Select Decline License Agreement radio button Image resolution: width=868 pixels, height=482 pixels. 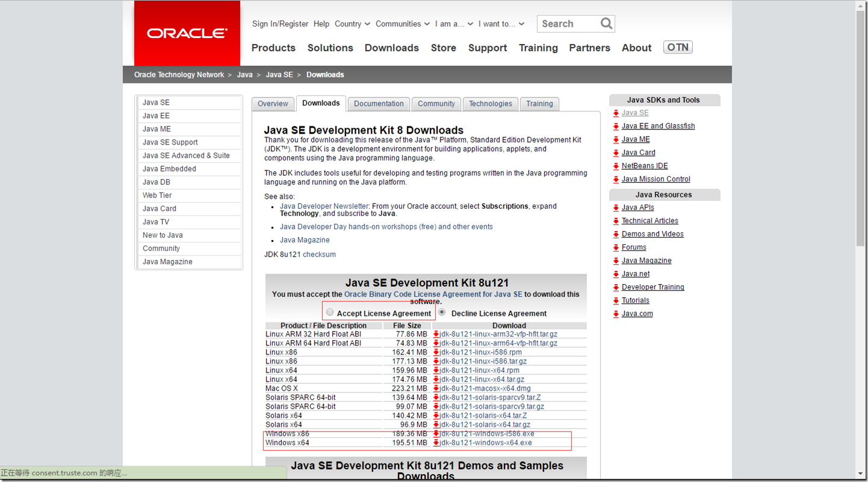coord(442,312)
